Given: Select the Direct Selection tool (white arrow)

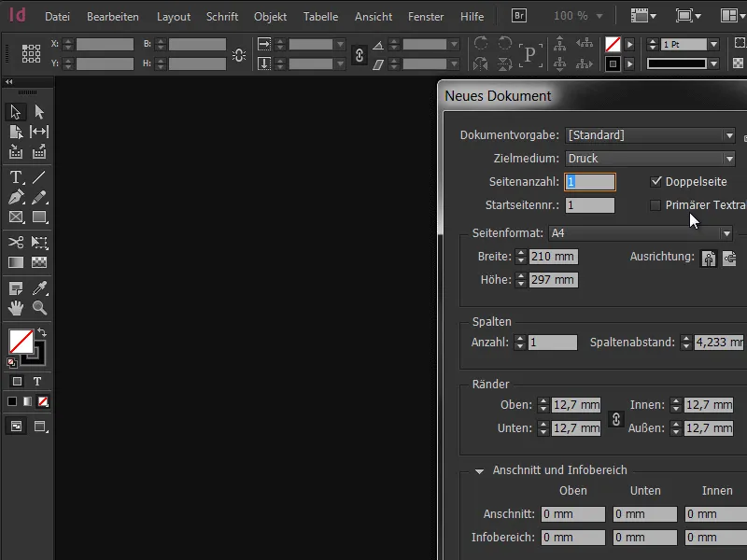Looking at the screenshot, I should point(39,112).
